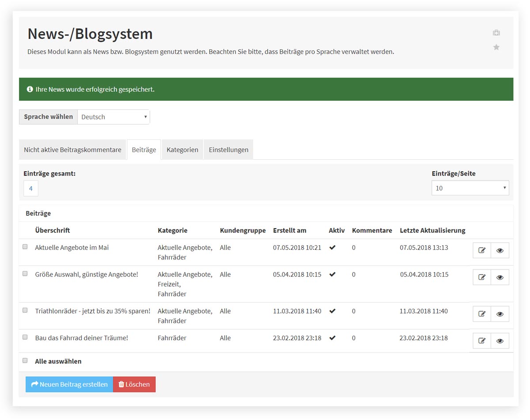530x420 pixels.
Task: Edit the post 'Aktuelle Angebote im Mai'
Action: point(482,250)
